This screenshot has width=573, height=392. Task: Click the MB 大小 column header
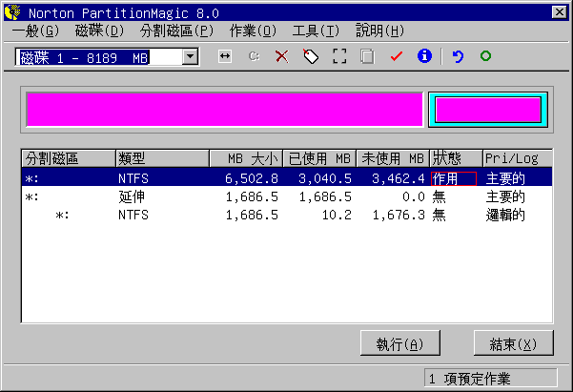coord(246,158)
